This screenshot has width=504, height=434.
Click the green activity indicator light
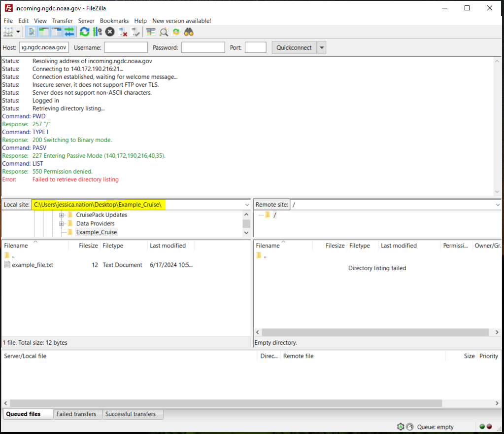pos(482,427)
